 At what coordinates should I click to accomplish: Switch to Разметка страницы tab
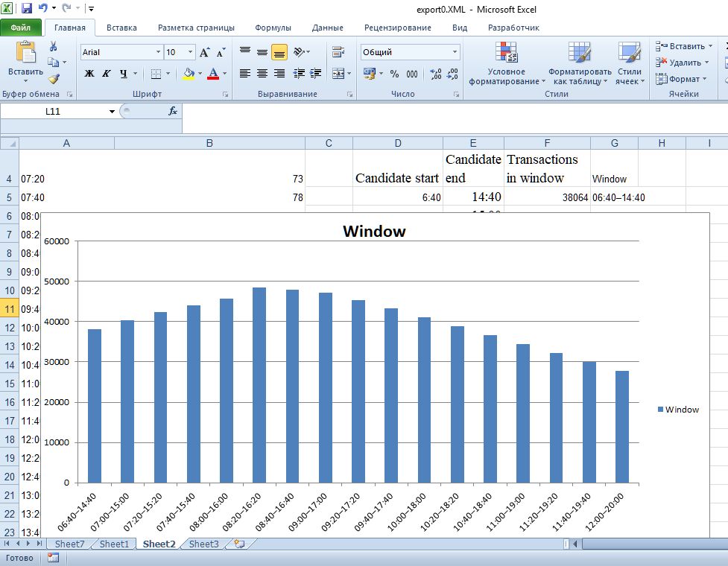click(x=196, y=28)
